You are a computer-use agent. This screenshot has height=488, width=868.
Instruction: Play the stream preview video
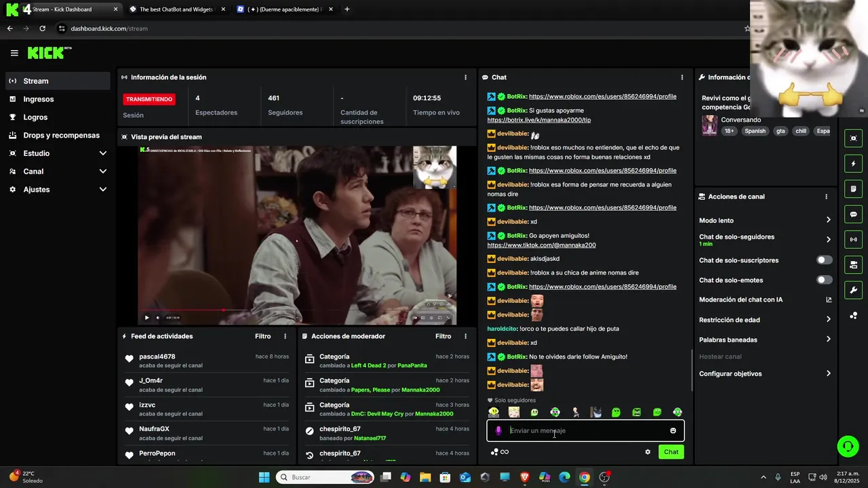coord(146,317)
